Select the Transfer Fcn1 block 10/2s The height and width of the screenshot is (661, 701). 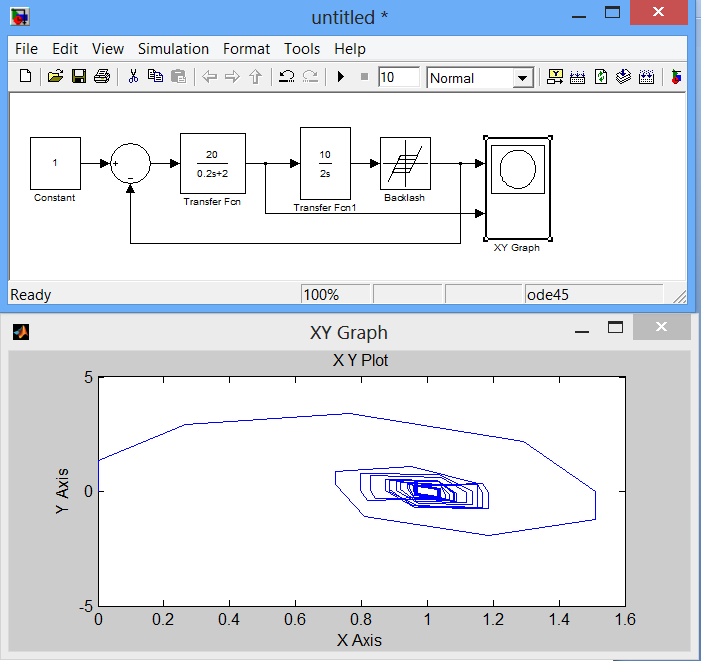325,164
